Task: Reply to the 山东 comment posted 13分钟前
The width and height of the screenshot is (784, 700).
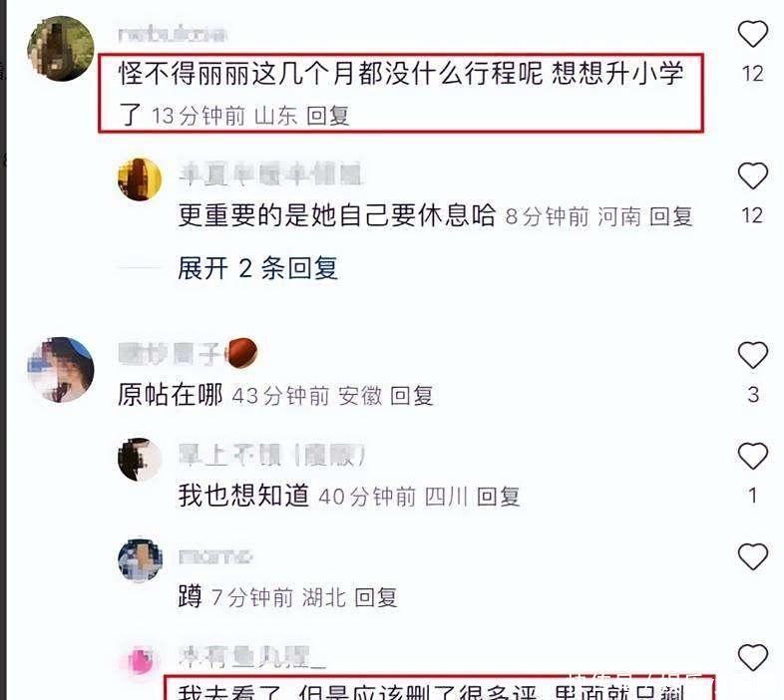Action: coord(327,116)
